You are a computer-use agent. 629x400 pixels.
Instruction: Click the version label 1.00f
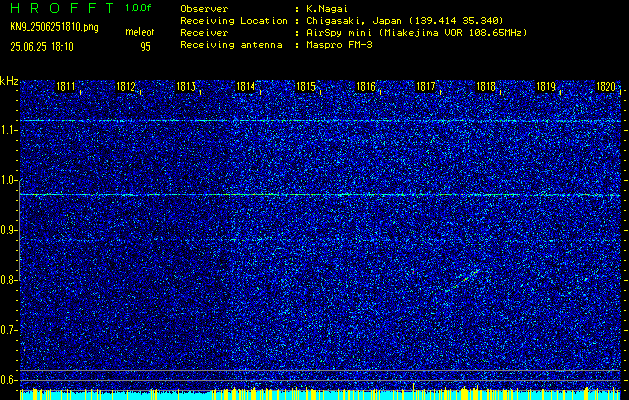(138, 8)
